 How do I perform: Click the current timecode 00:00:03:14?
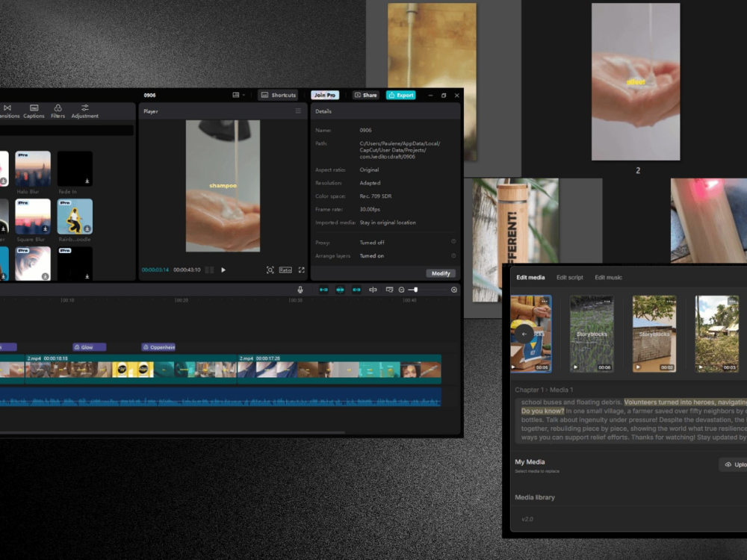click(155, 270)
